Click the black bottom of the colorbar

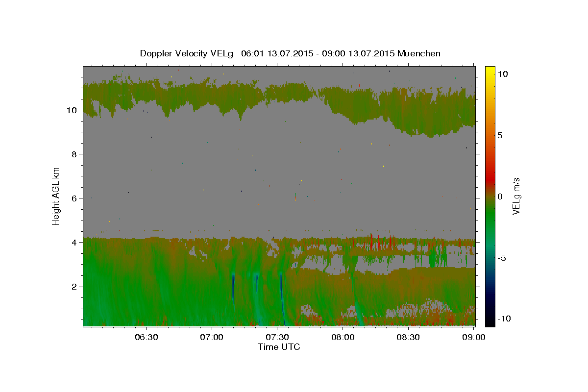490,321
